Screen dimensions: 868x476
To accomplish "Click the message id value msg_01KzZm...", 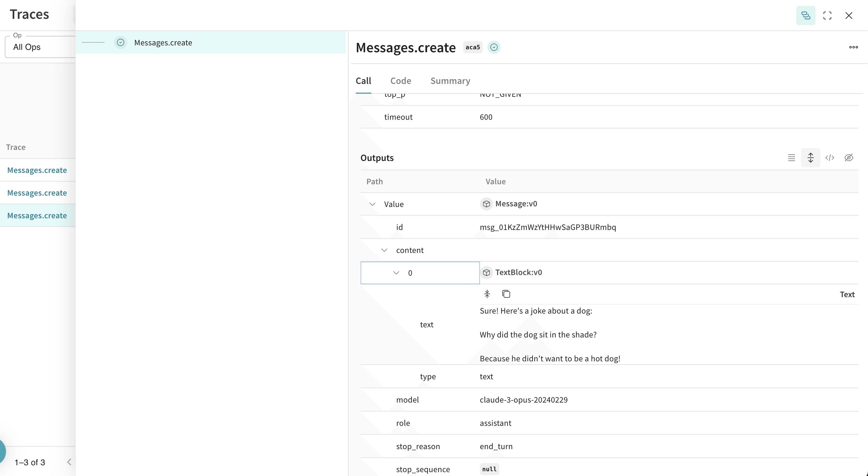I will click(x=548, y=227).
